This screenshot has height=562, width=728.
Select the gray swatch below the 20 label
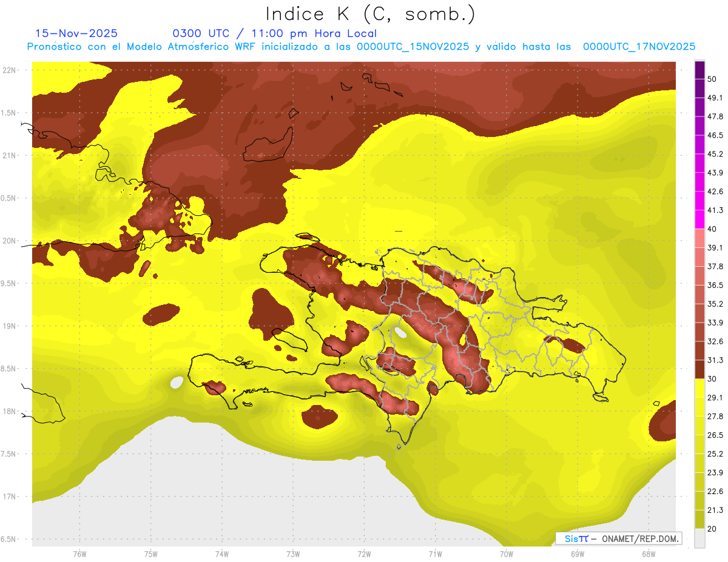(700, 538)
